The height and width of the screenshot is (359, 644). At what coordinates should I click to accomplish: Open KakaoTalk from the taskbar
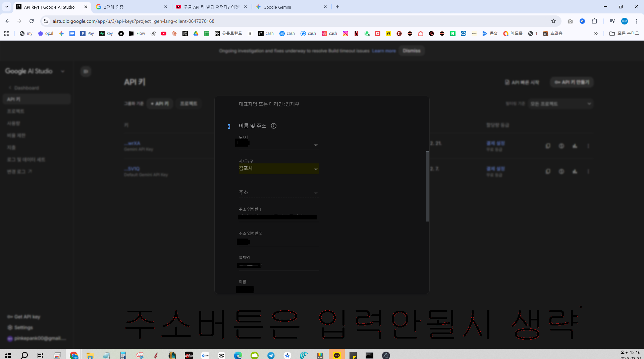coord(337,355)
